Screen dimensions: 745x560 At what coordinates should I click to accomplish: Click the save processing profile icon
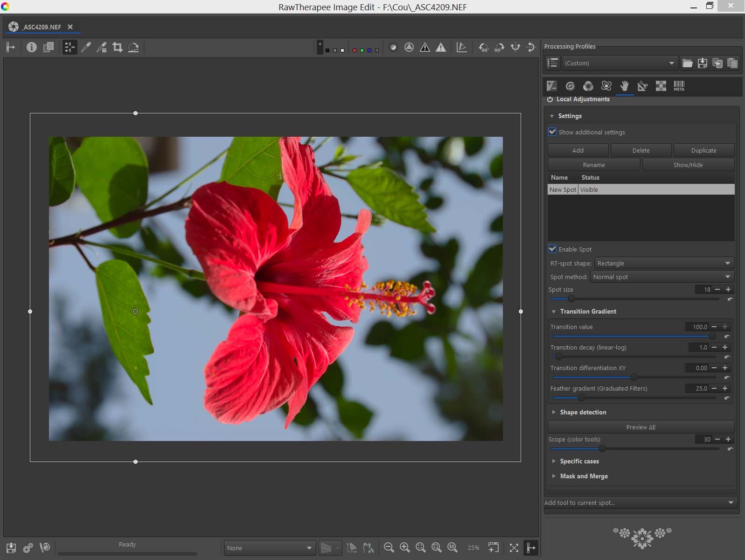702,63
